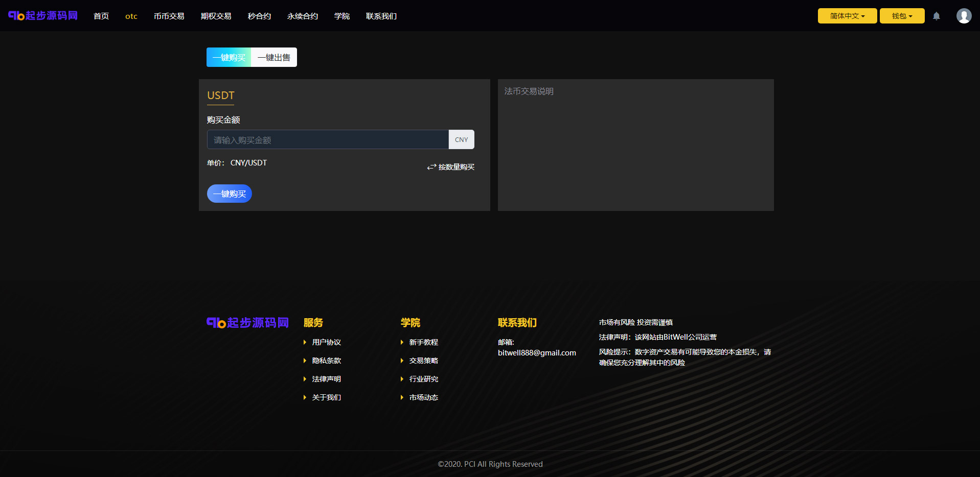Open the 币币交易 menu item
980x477 pixels.
(x=169, y=16)
